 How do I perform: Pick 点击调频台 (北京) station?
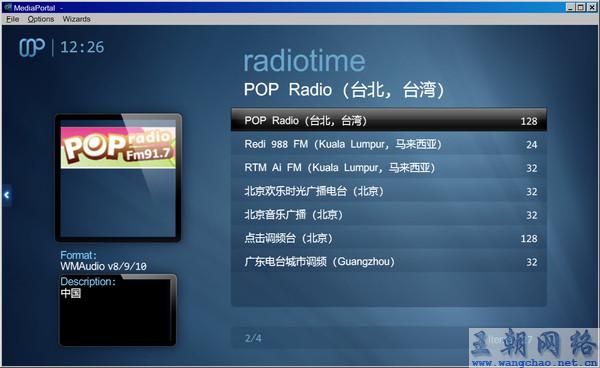pos(389,238)
